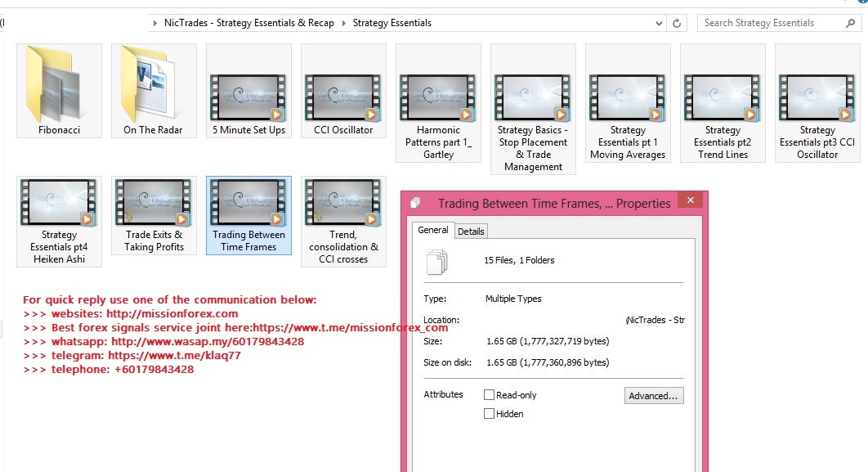
Task: Close the Properties dialog
Action: pos(691,200)
